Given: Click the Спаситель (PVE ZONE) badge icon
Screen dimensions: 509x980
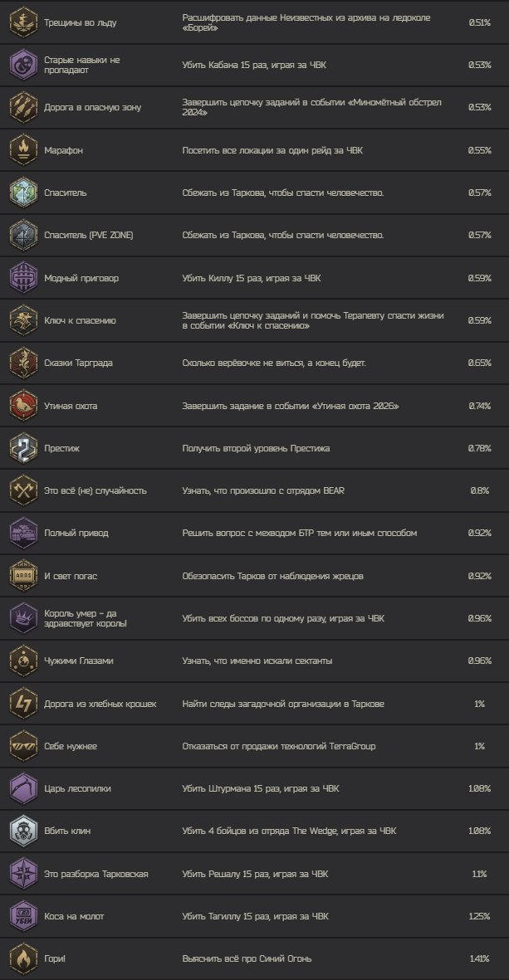Looking at the screenshot, I should 24,235.
